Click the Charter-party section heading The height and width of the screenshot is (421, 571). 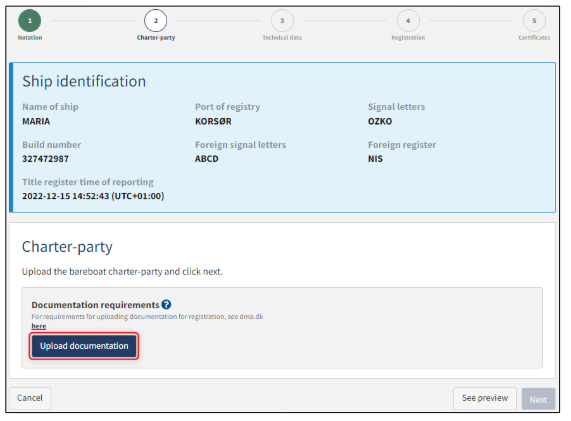click(x=67, y=247)
